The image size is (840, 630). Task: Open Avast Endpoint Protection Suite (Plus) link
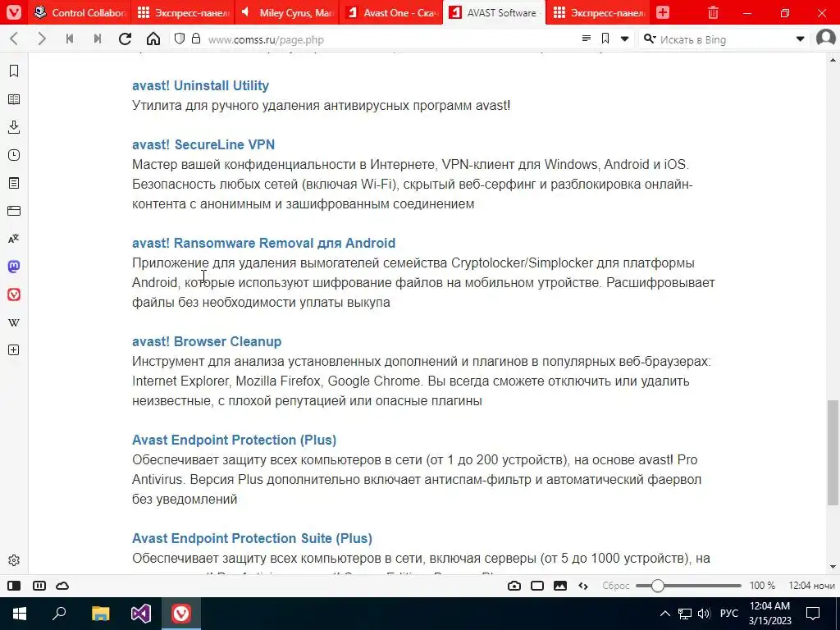(x=252, y=538)
